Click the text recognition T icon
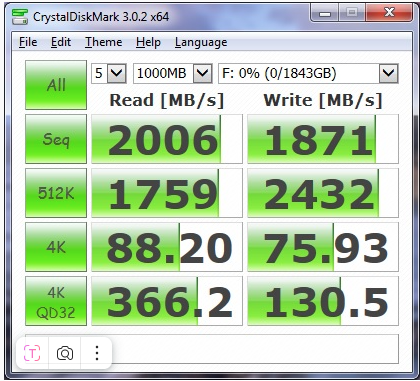 (32, 353)
